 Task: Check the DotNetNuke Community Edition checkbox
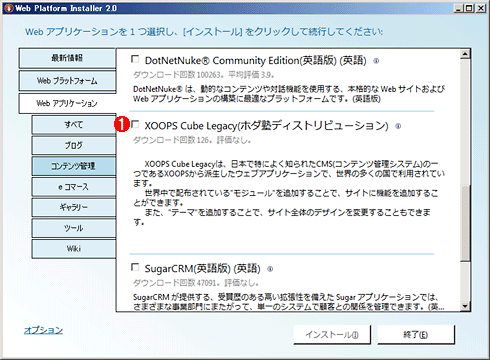coord(135,59)
